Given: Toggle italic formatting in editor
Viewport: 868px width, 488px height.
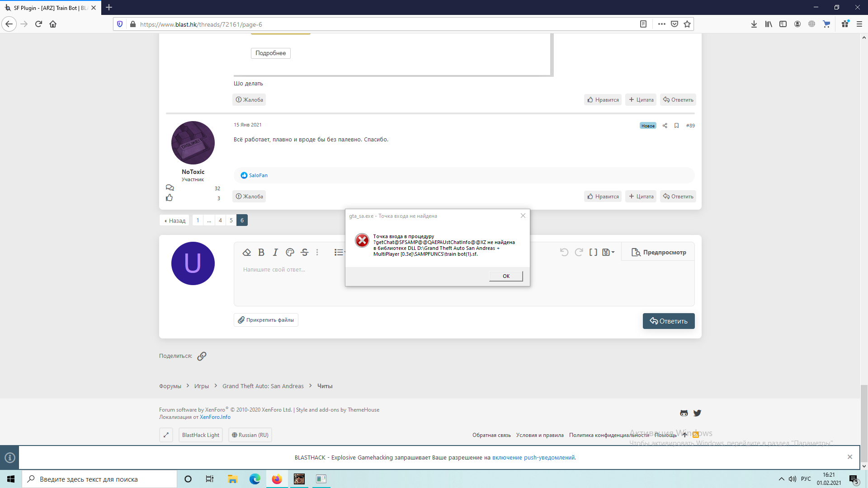Looking at the screenshot, I should [275, 252].
